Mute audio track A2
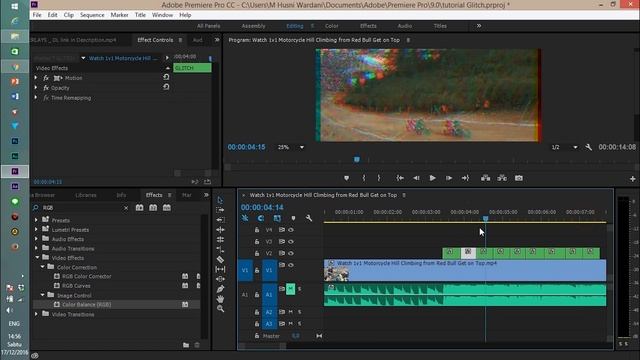Viewport: 640px width, 360px height. click(291, 312)
